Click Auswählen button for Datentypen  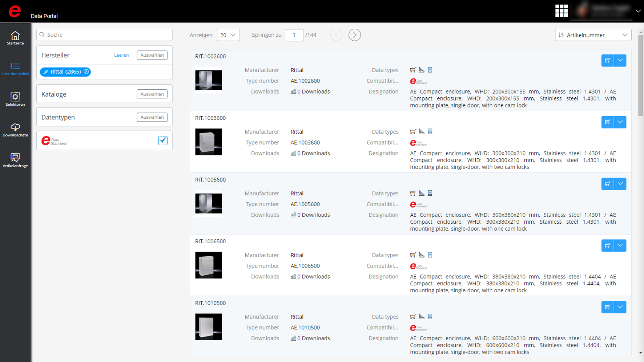(x=152, y=117)
